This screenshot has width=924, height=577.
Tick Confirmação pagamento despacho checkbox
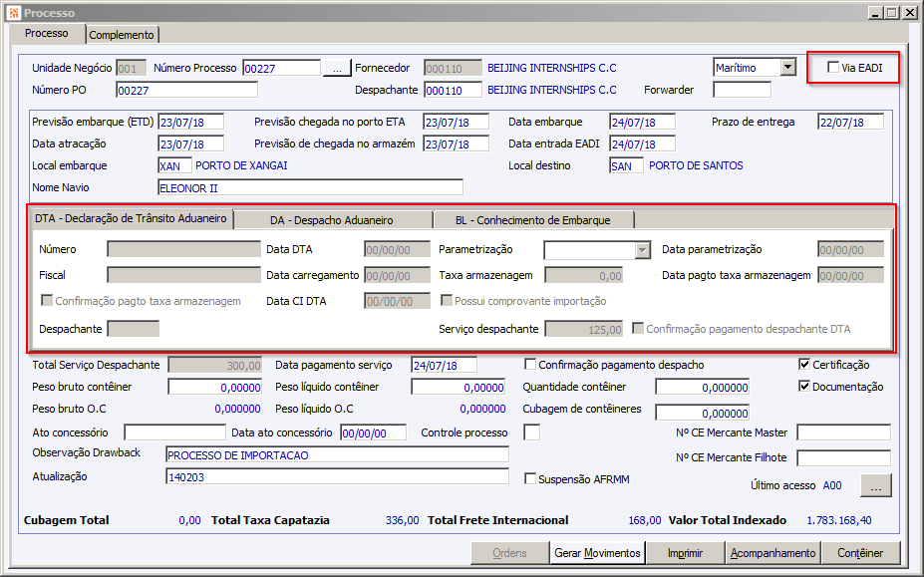[x=530, y=364]
